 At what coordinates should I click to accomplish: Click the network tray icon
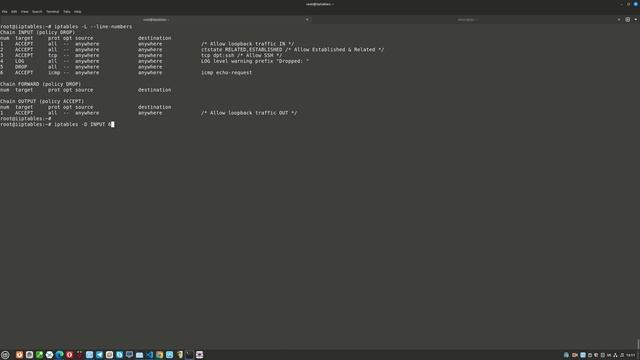point(616,355)
